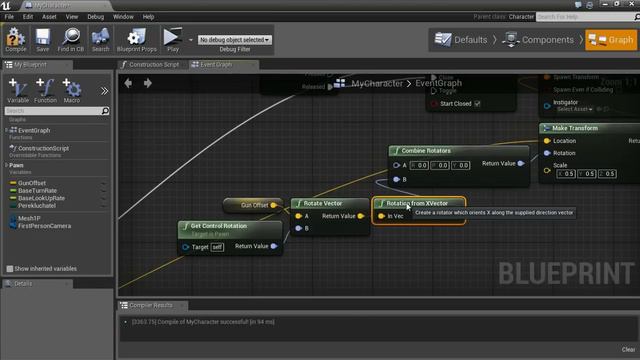Navigate back in graph history
Image resolution: width=640 pixels, height=360 pixels.
pos(128,83)
